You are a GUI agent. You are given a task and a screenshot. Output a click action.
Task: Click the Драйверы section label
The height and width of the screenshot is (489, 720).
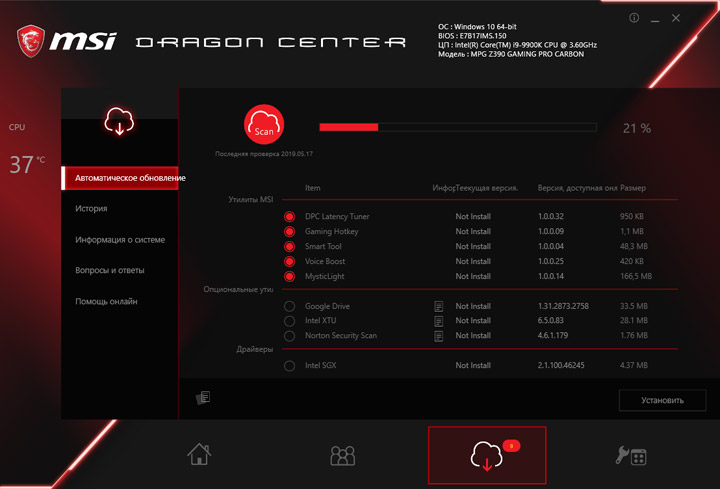pos(254,349)
